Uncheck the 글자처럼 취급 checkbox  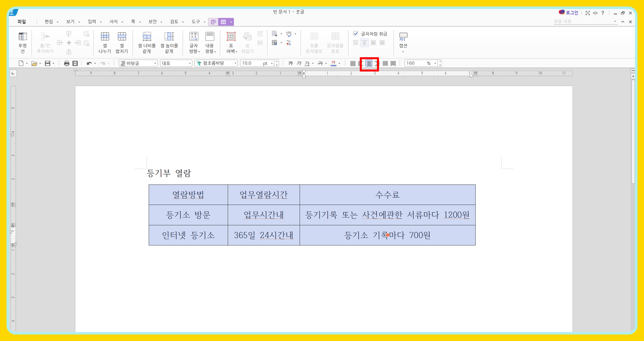pyautogui.click(x=355, y=33)
